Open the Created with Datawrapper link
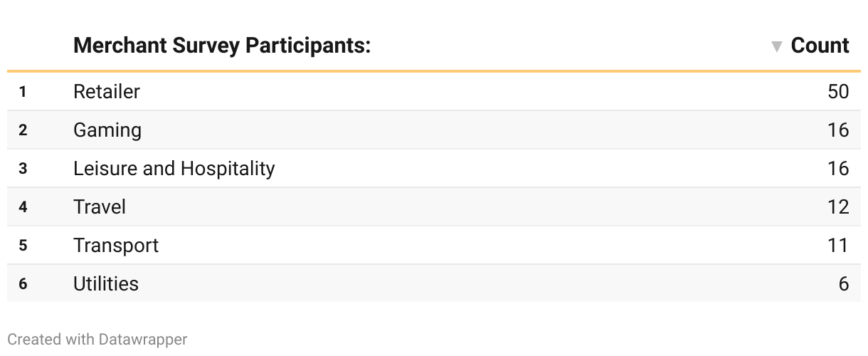Screen dimensions: 868x356 97,340
